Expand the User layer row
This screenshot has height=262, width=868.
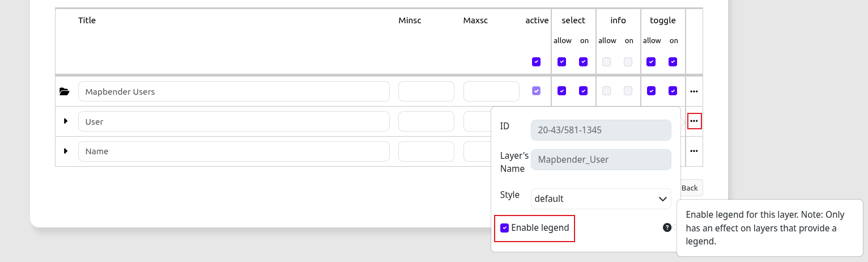coord(65,121)
